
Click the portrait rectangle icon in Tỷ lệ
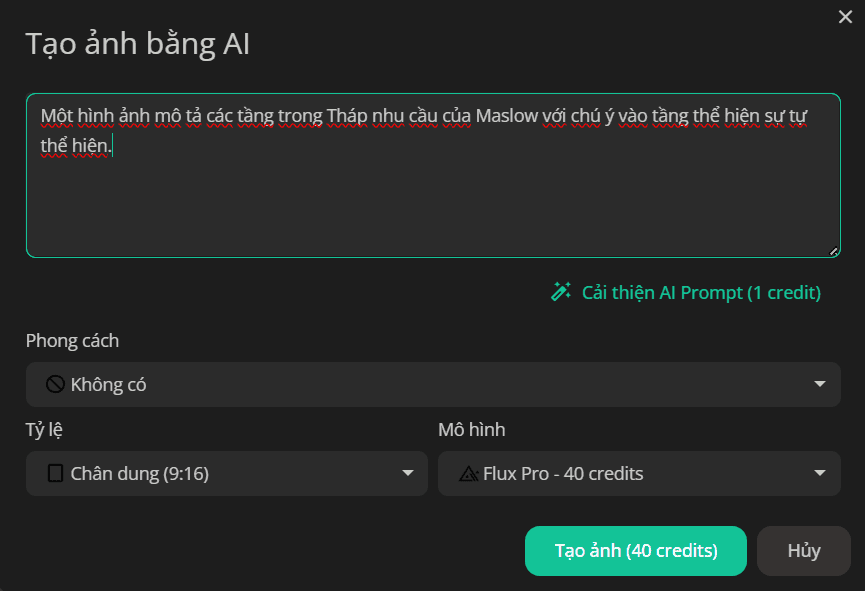pos(55,473)
